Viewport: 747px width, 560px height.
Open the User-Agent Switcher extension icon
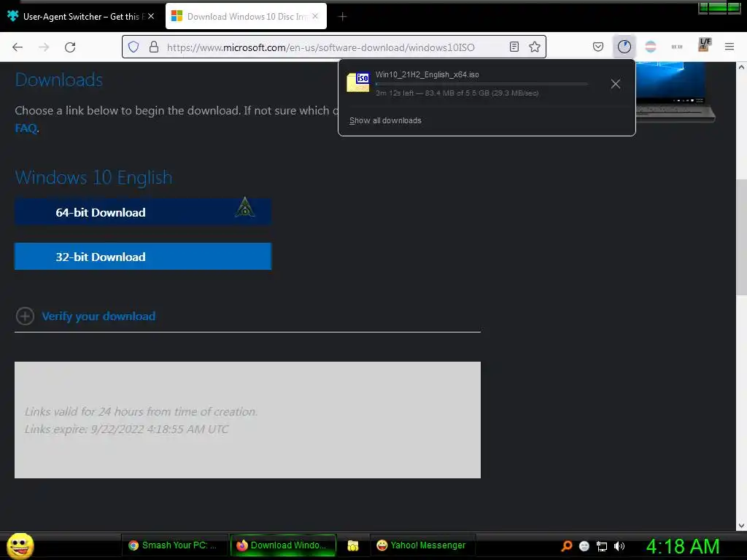[x=650, y=47]
